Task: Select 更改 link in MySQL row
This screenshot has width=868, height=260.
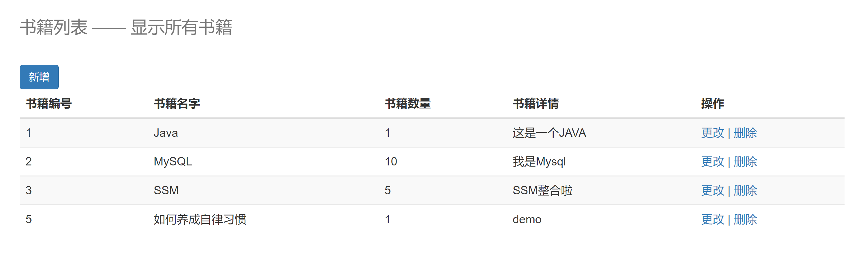Action: coord(713,161)
